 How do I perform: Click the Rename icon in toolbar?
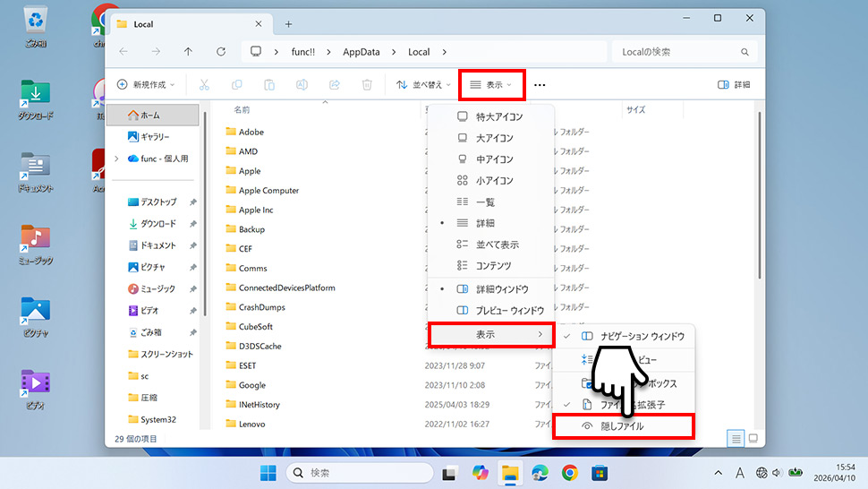pyautogui.click(x=302, y=85)
